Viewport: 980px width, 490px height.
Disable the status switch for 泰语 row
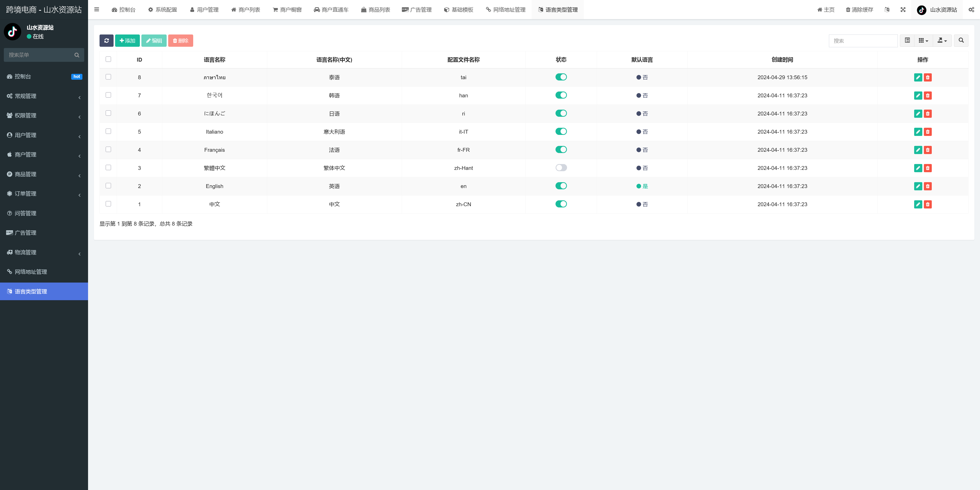(561, 77)
